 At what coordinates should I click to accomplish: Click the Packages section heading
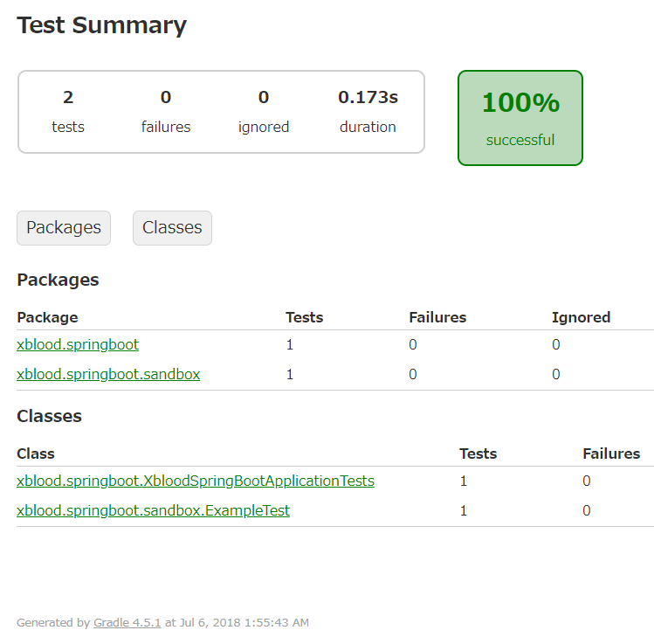pyautogui.click(x=58, y=280)
